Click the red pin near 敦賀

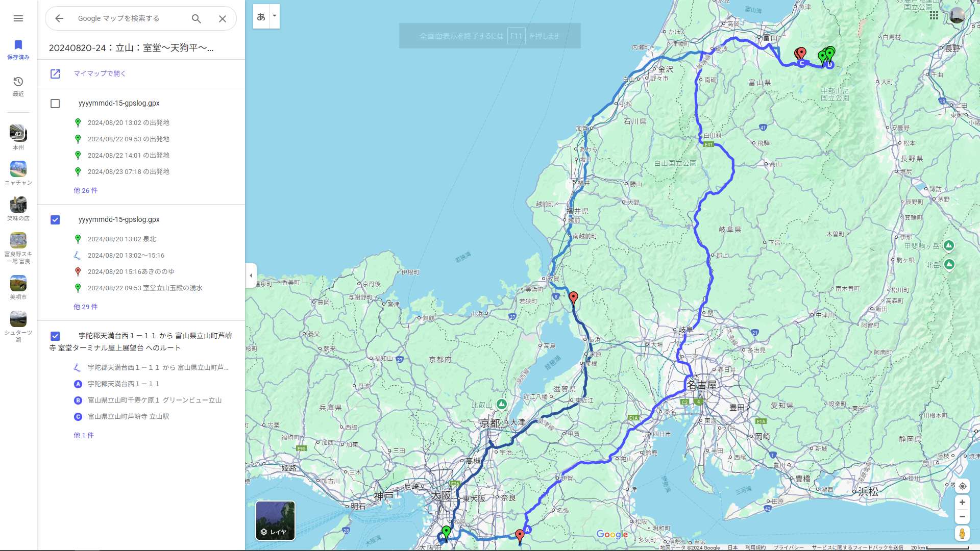[x=573, y=297]
